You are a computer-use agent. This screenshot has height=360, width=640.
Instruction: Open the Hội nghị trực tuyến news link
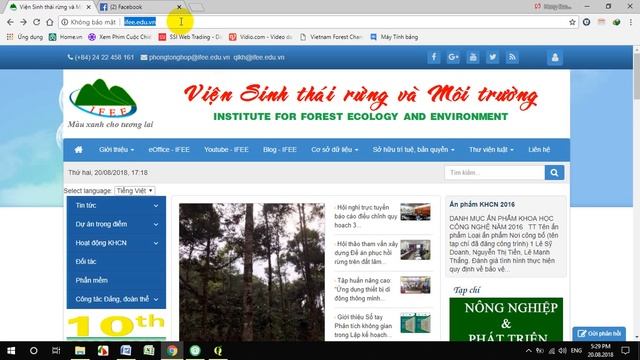point(365,216)
